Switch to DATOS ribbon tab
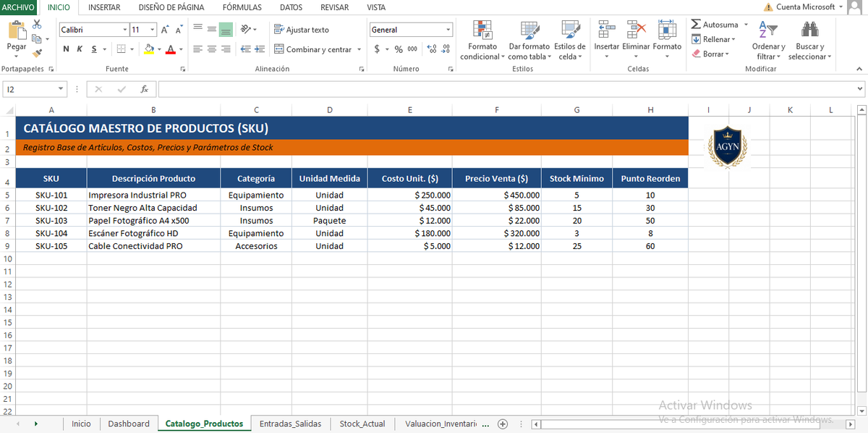Viewport: 868px width, 433px height. 291,7
